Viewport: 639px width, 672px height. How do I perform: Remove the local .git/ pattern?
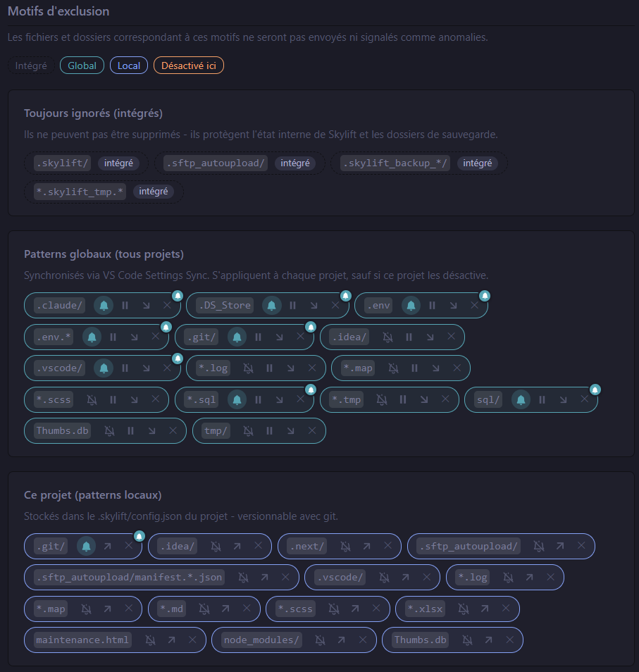coord(128,547)
